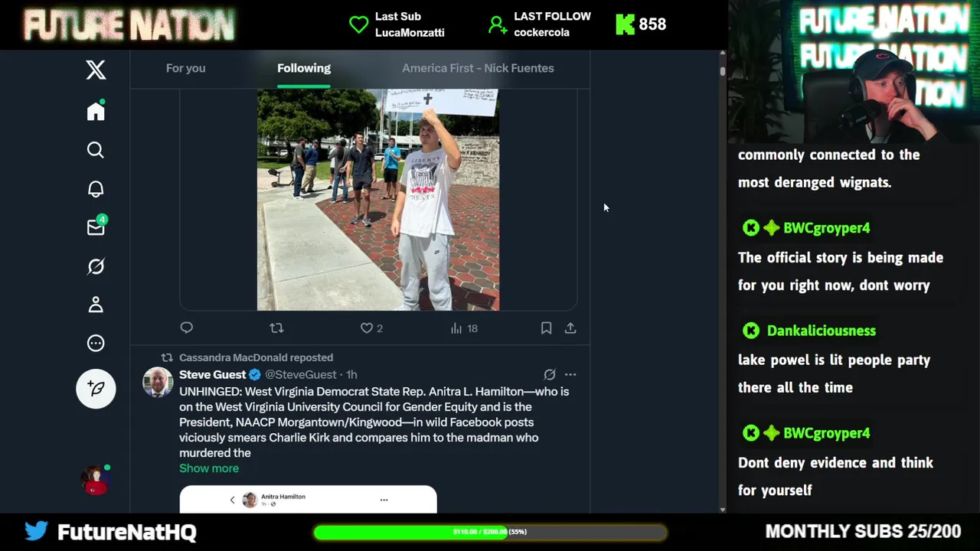Click BWCgroyper4 username above Dont deny message
The height and width of the screenshot is (551, 980).
(827, 433)
